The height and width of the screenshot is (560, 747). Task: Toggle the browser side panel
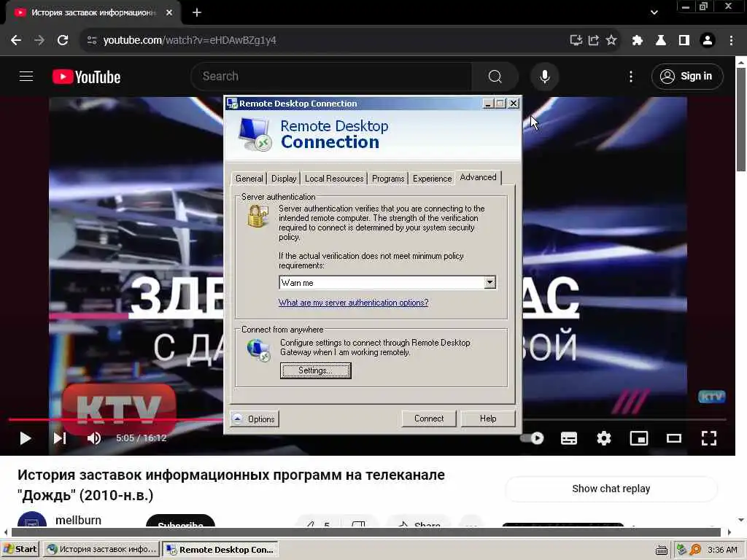click(x=684, y=40)
